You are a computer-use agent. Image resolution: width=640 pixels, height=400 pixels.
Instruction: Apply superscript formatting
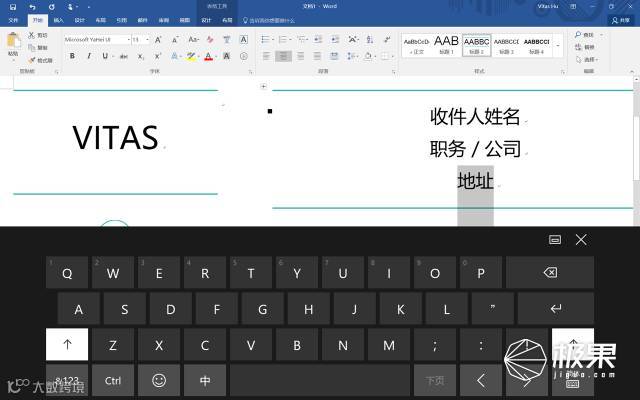tap(158, 56)
